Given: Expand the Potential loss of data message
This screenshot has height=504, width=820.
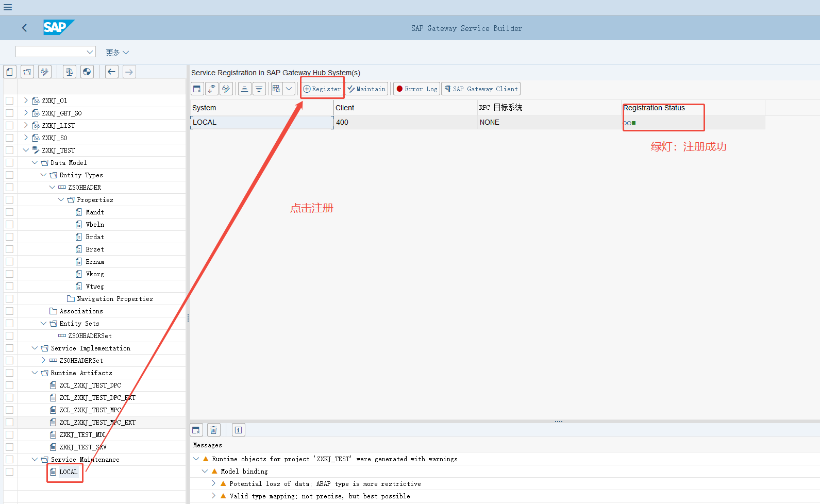Looking at the screenshot, I should click(213, 483).
